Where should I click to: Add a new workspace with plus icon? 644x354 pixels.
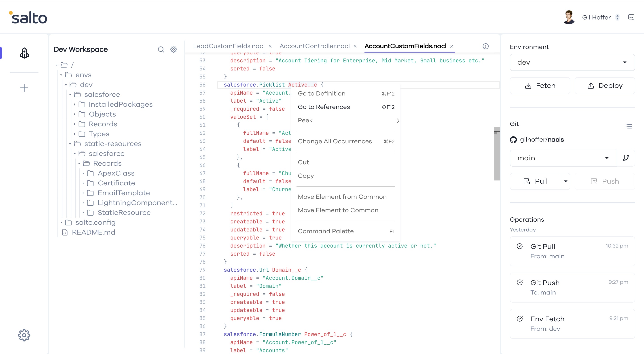coord(24,88)
